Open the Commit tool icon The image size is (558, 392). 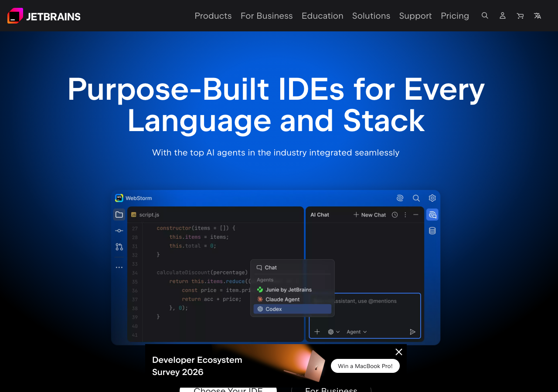coord(119,231)
